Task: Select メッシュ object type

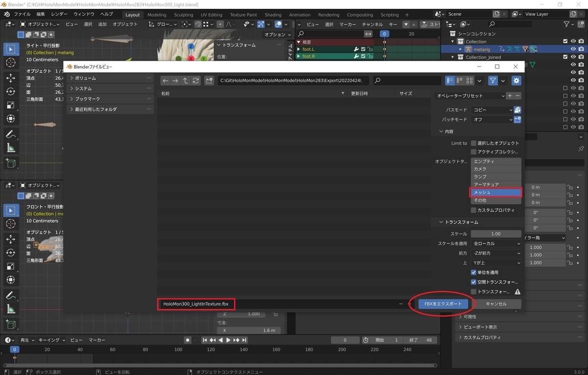Action: tap(496, 192)
